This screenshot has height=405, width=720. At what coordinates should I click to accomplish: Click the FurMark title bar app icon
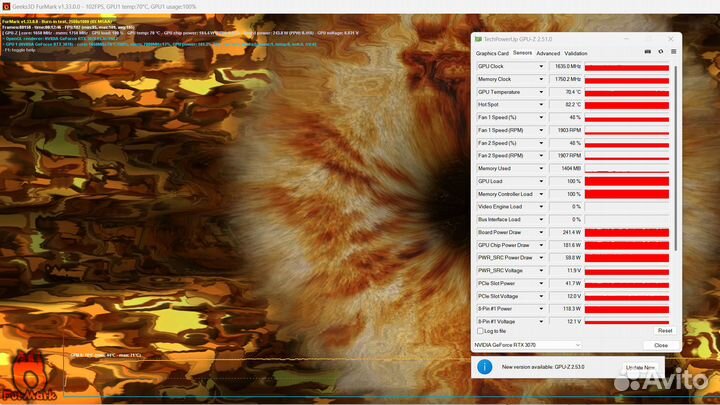point(6,5)
